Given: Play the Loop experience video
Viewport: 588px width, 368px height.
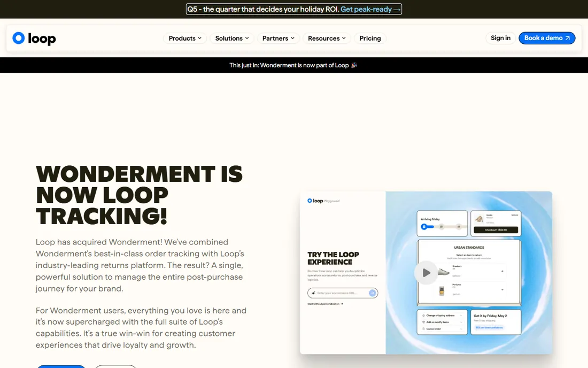Looking at the screenshot, I should click(x=426, y=273).
